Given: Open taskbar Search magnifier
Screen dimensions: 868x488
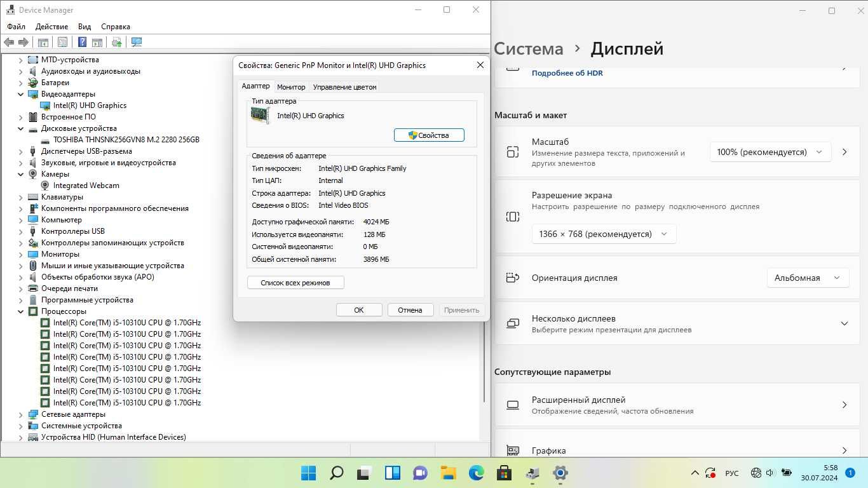Looking at the screenshot, I should pyautogui.click(x=336, y=473).
